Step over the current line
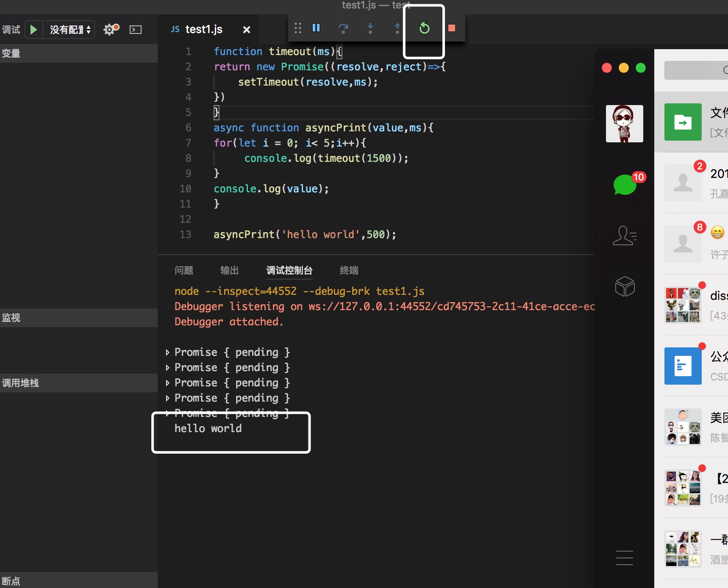Screen dimensions: 728x588 (343, 28)
